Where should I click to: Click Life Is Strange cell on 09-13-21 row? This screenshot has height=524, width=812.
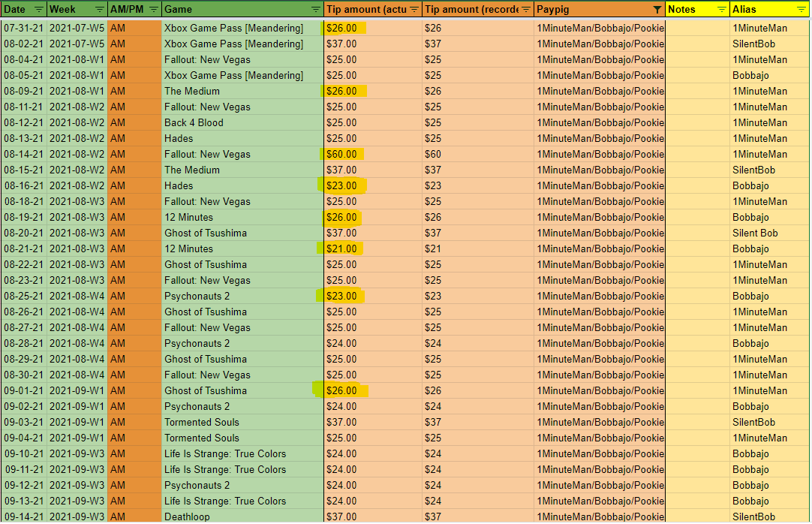[x=242, y=501]
